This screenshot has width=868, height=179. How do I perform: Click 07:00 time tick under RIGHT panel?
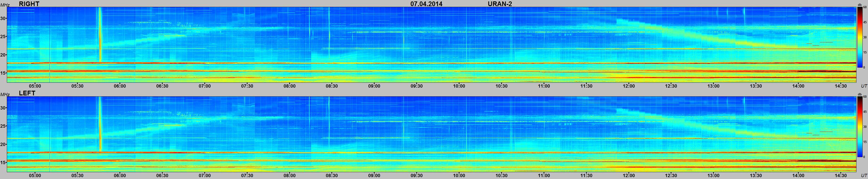205,86
